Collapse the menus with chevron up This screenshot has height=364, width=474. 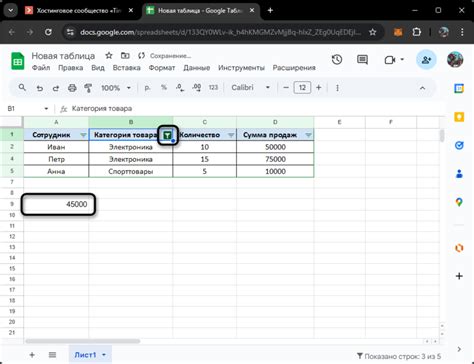[x=422, y=88]
